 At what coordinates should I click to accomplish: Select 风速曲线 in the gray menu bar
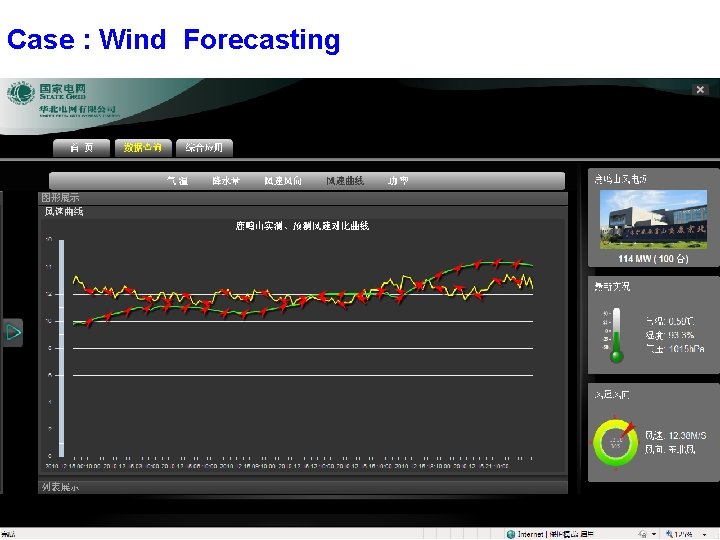[x=345, y=181]
